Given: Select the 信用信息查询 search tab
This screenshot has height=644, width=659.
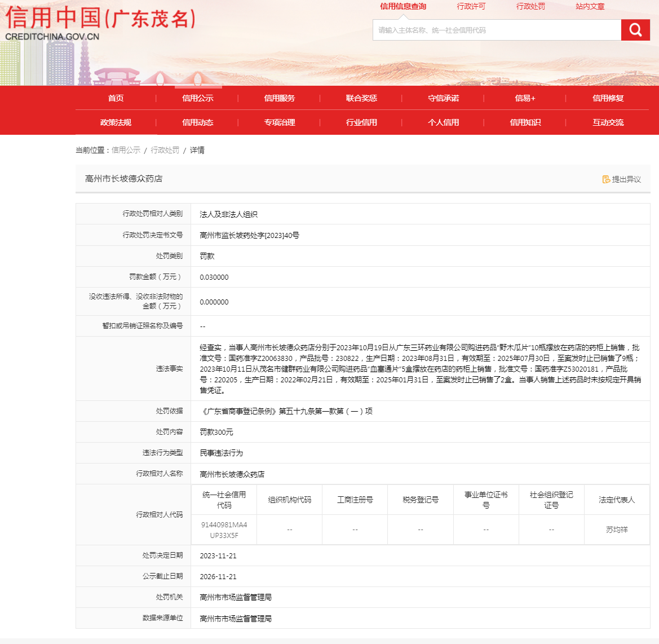Looking at the screenshot, I should tap(403, 7).
